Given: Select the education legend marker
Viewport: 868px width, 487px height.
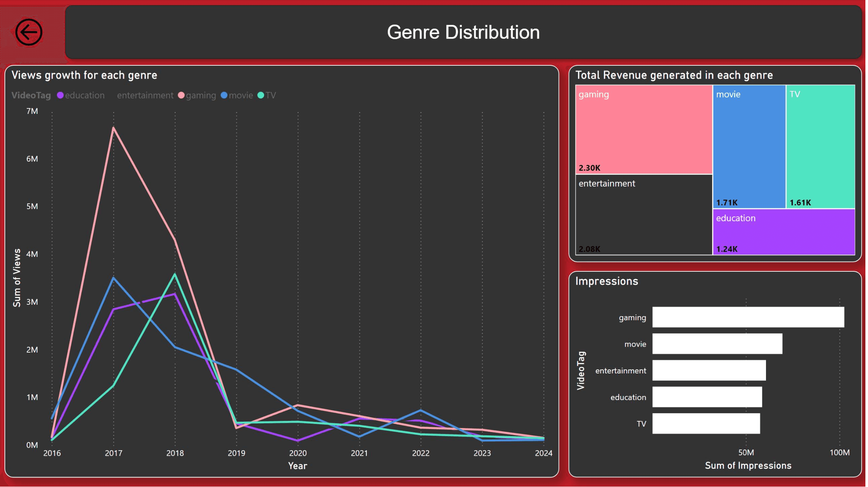Looking at the screenshot, I should tap(60, 95).
